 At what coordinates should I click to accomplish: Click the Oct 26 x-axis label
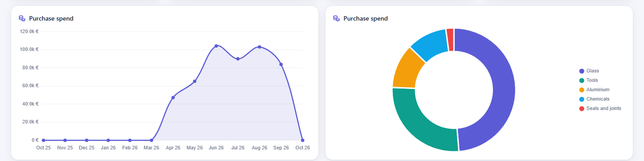302,148
